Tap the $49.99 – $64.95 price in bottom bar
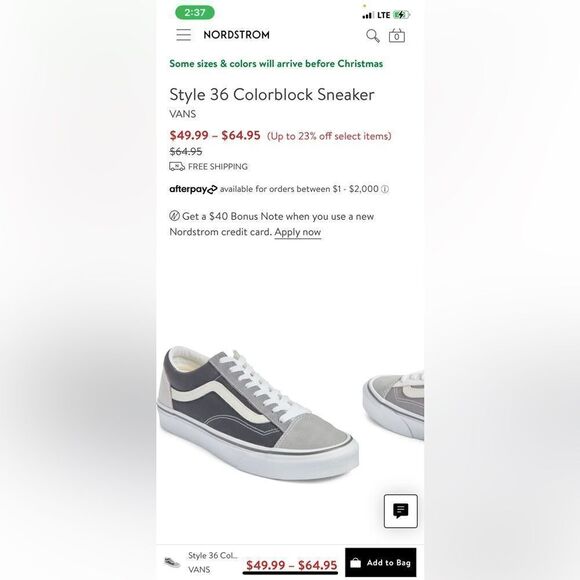Screen dimensions: 580x580 [291, 565]
